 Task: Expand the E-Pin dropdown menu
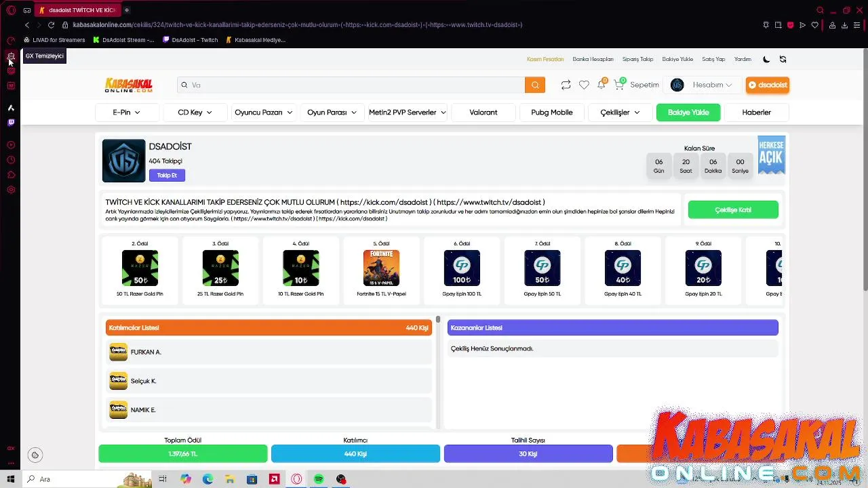127,113
